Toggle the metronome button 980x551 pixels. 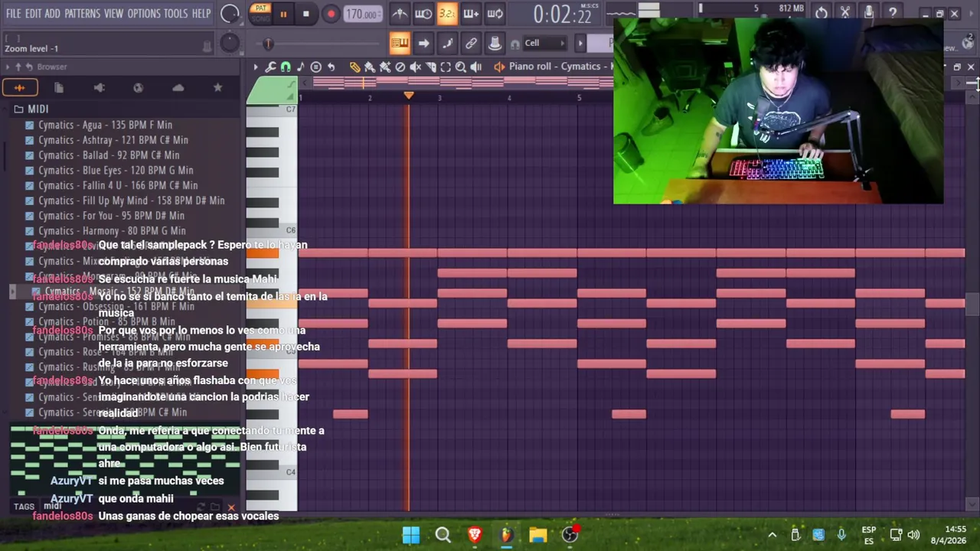point(400,13)
